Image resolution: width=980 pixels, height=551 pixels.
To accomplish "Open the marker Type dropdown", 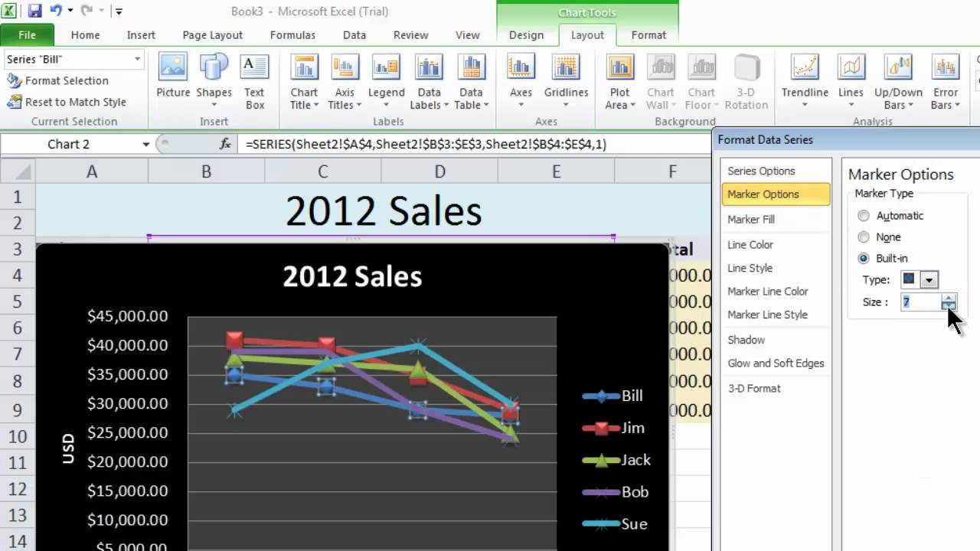I will click(x=929, y=280).
